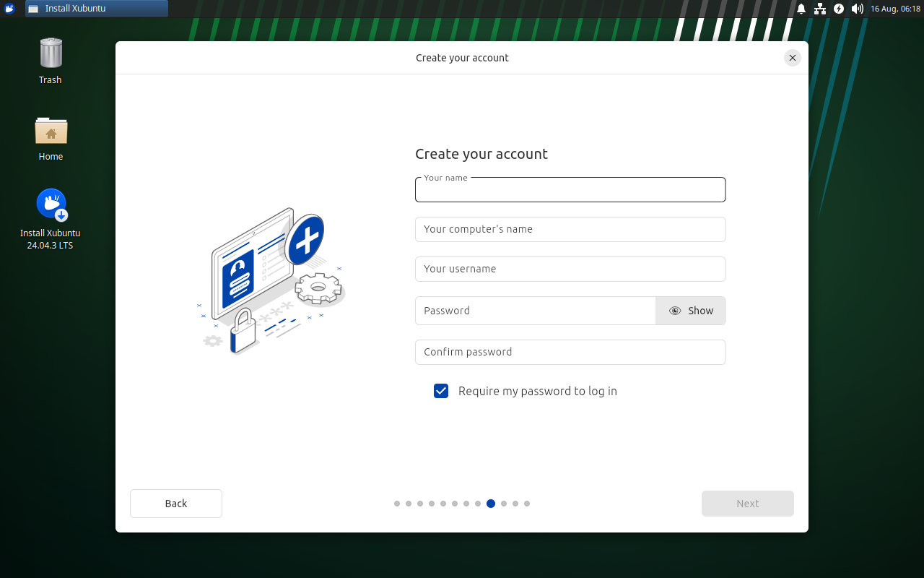Select Install Xubuntu taskbar window button

[97, 9]
